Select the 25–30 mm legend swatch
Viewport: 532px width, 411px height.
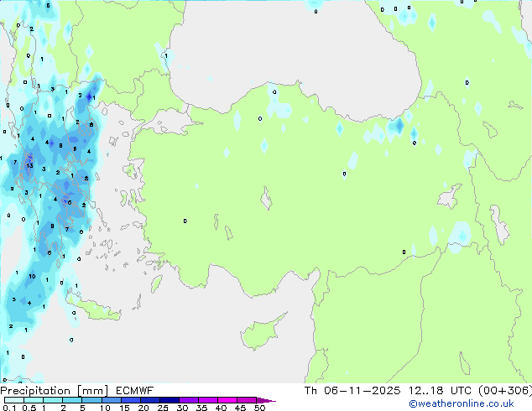pos(170,400)
